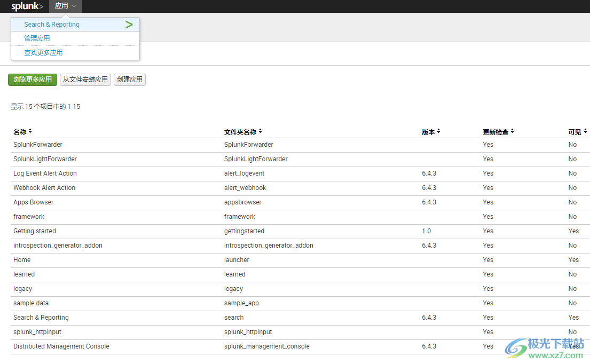Click splunk_management_console folder name
The width and height of the screenshot is (590, 364).
(x=267, y=346)
